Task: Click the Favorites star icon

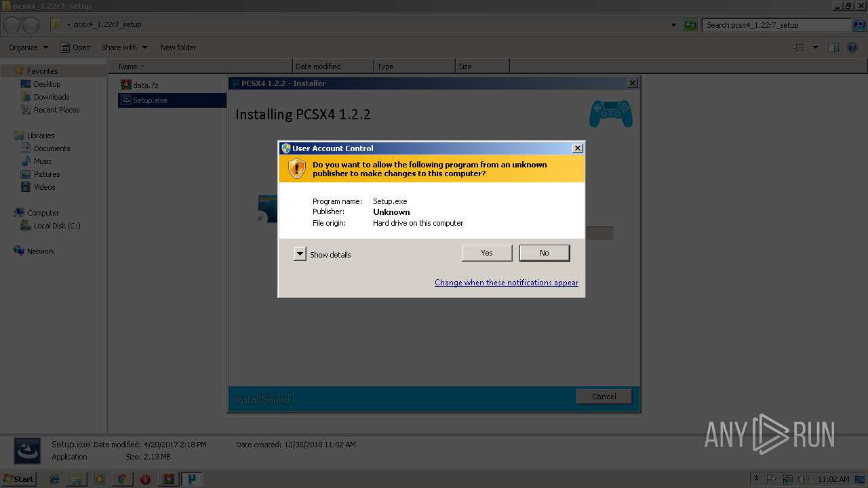Action: 19,70
